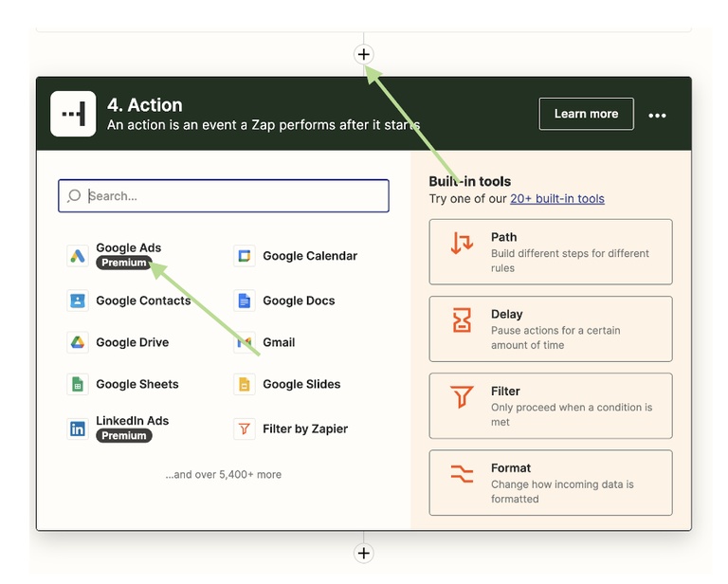Select the LinkedIn Ads app icon
The image size is (728, 584).
click(x=78, y=429)
